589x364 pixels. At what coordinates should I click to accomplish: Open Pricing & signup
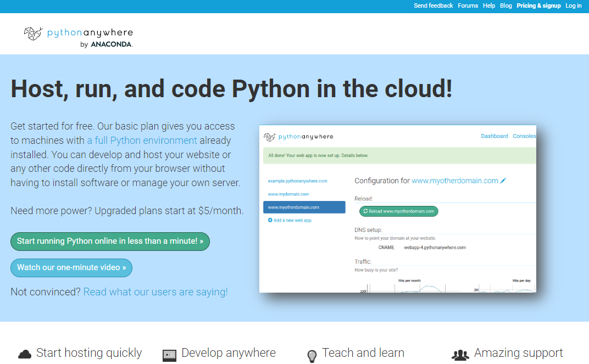(x=538, y=5)
